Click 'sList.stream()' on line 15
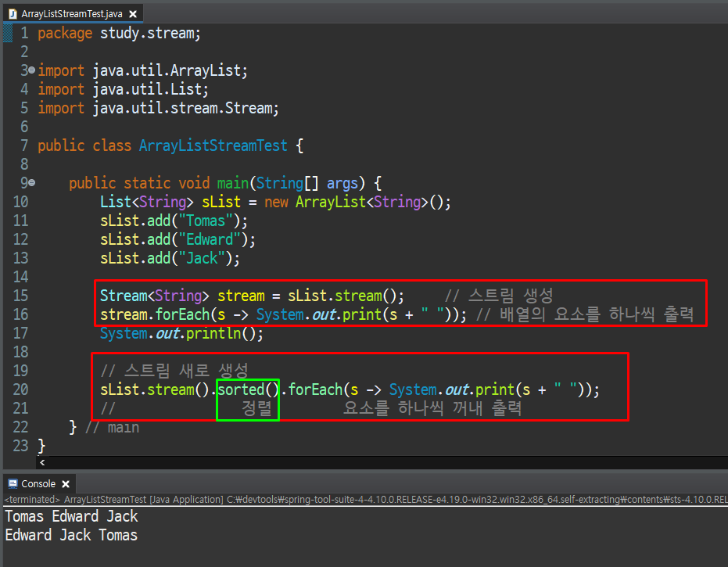 point(342,296)
